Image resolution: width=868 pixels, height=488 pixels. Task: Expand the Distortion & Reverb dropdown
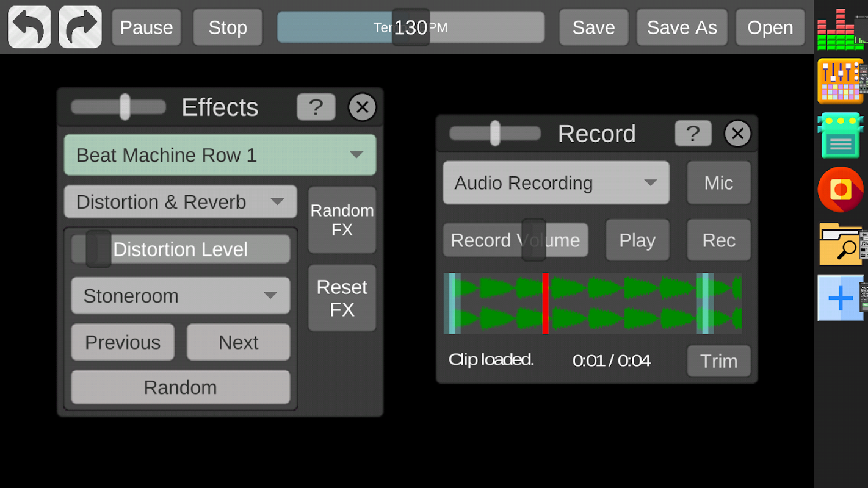180,202
